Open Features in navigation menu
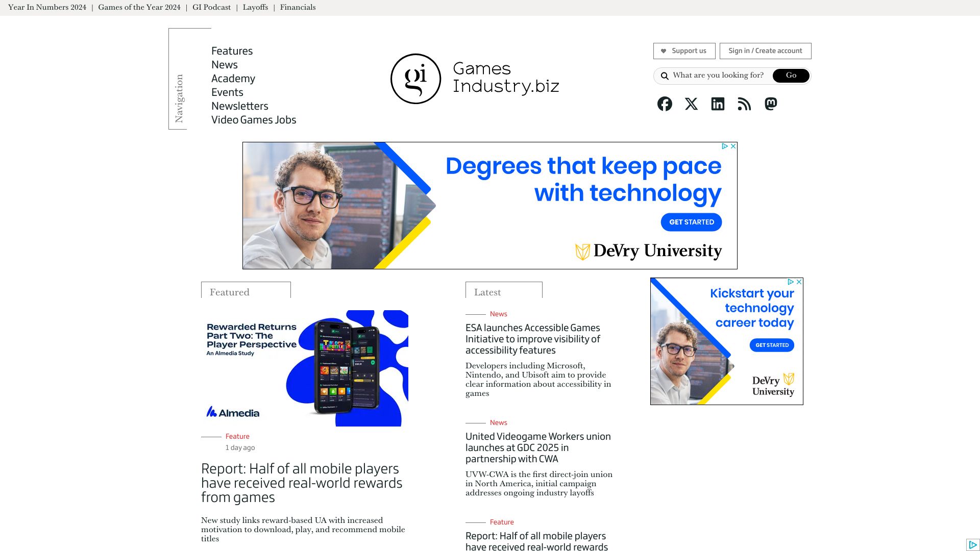 pos(232,51)
